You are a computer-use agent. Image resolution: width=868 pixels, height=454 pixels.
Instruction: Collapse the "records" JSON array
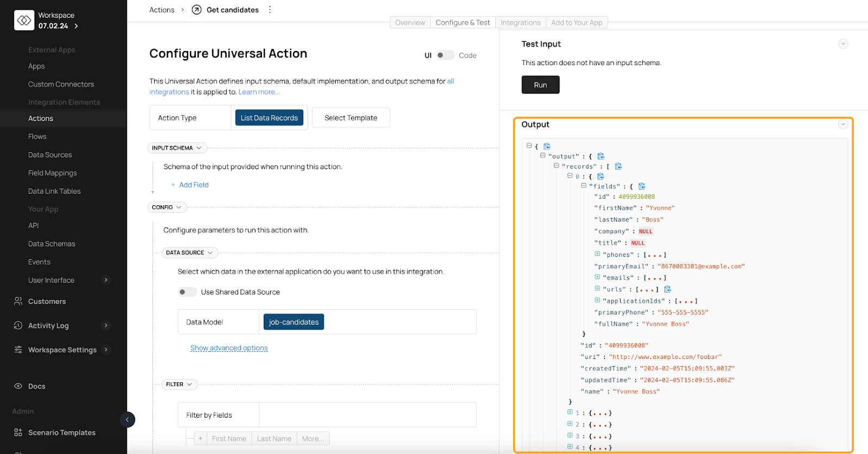(556, 166)
